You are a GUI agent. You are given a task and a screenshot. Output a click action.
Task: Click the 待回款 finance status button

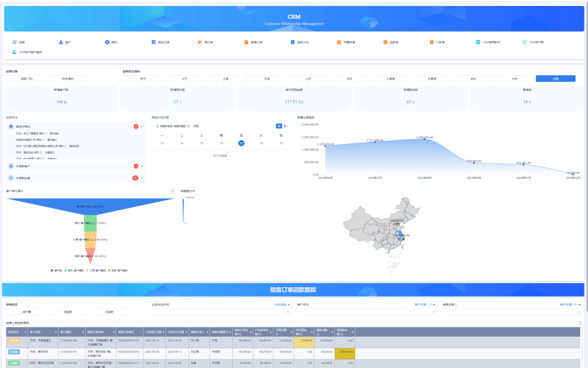point(68,312)
